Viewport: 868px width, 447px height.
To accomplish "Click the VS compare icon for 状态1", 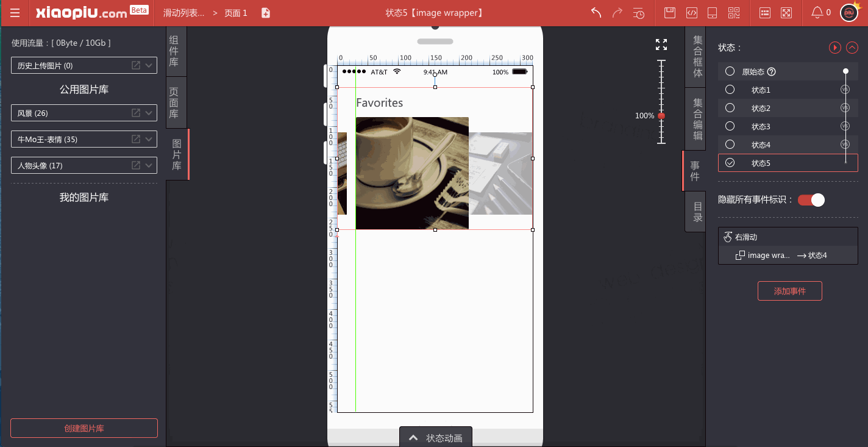I will click(845, 90).
